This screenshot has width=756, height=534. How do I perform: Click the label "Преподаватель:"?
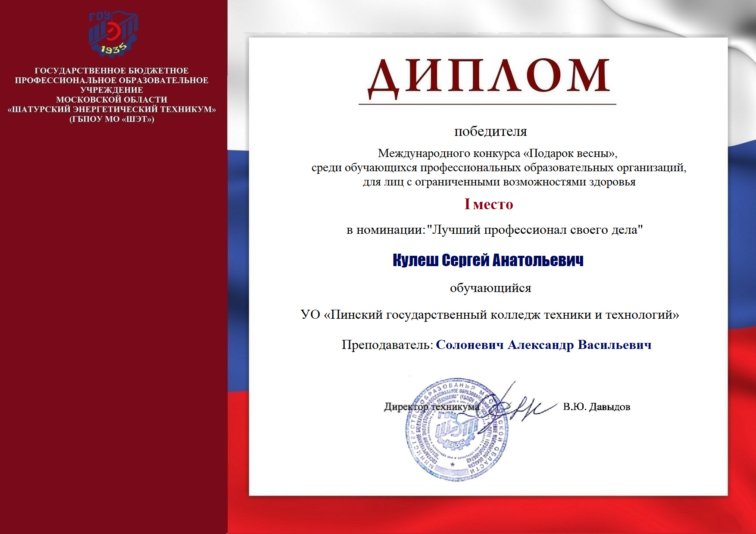(387, 345)
